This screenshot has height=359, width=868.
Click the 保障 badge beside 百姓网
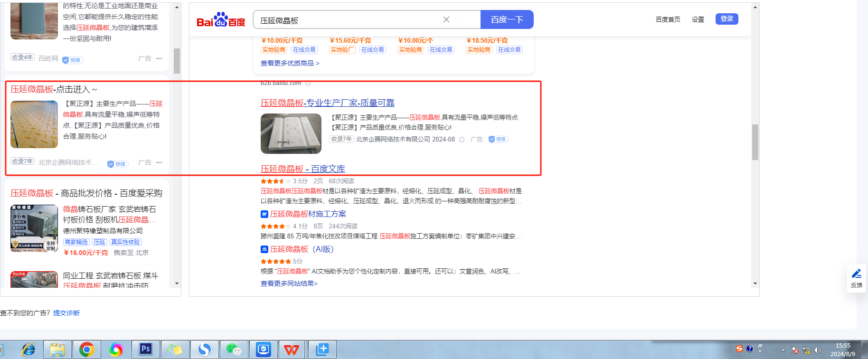(73, 60)
